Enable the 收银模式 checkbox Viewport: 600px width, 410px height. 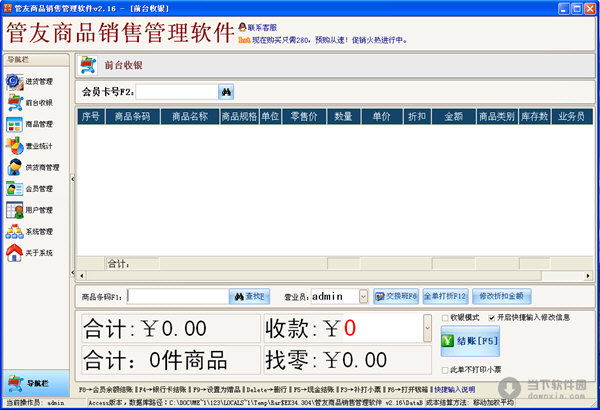click(445, 318)
